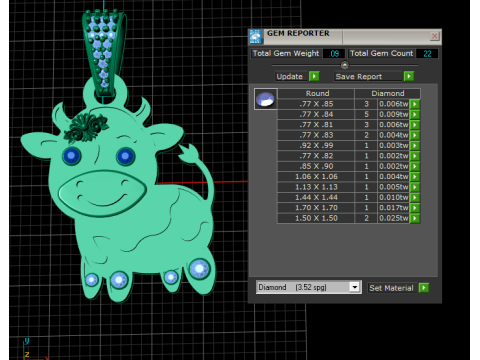Click green arrow in .77 X .81 row
Screen dimensions: 480x360
tap(415, 125)
